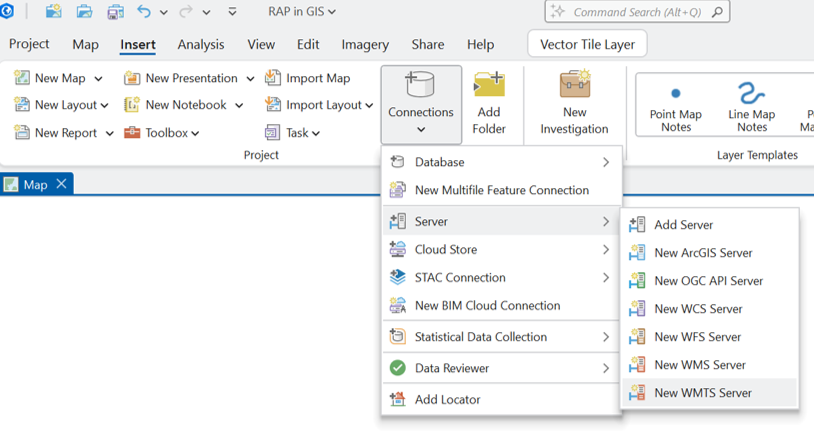Select Line Map Notes template
The image size is (814, 439).
point(751,105)
